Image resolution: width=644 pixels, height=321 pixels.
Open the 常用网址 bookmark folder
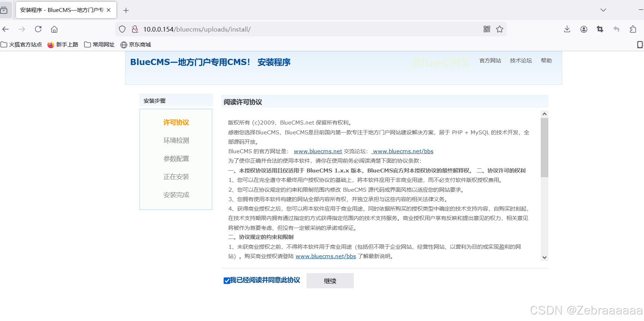[x=99, y=45]
